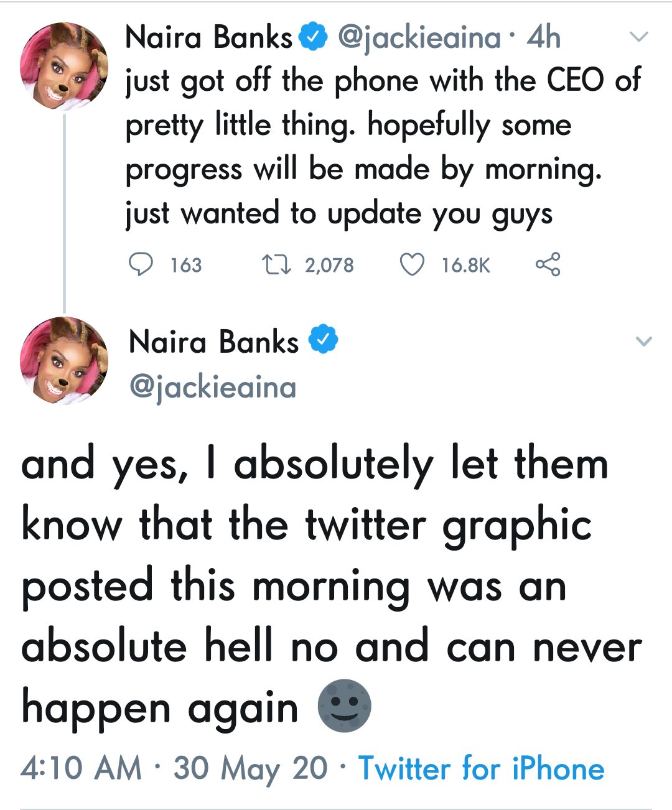Expand the lower tweet's chevron dropdown menu
The width and height of the screenshot is (672, 810).
[644, 341]
